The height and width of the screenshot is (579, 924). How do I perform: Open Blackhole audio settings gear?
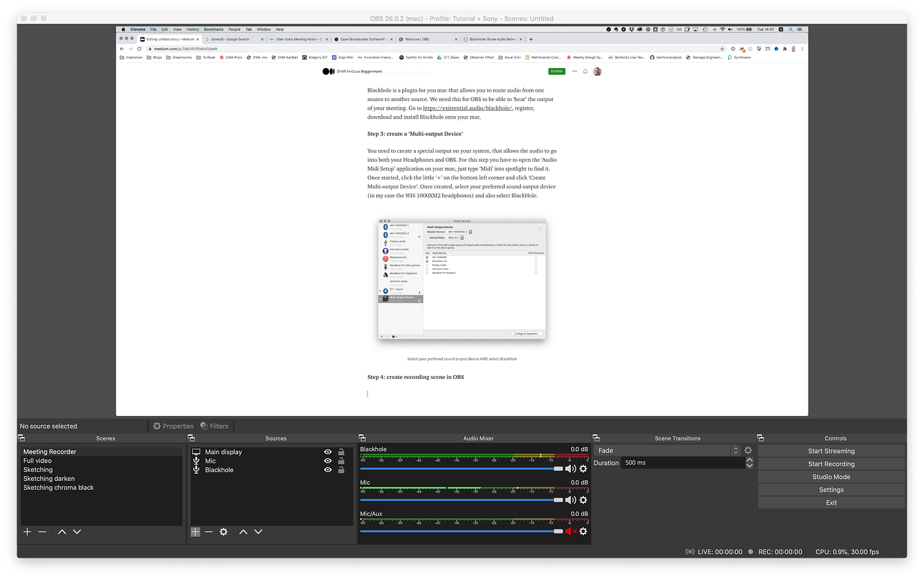[x=583, y=469]
